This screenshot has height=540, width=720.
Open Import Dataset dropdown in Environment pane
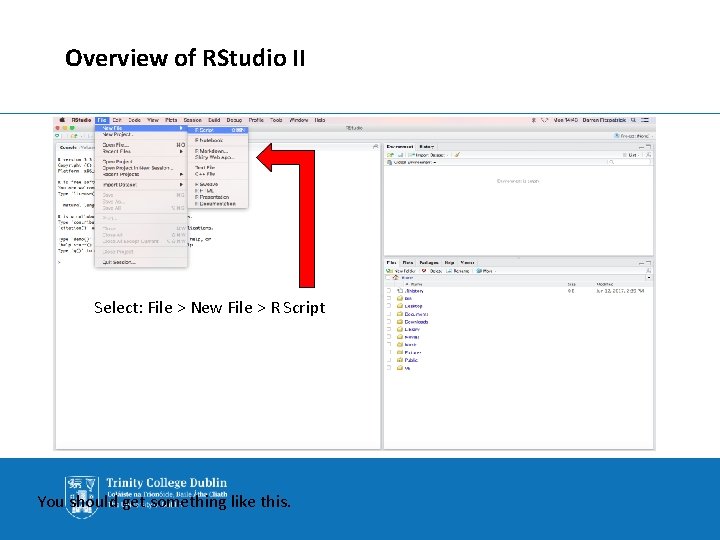428,155
